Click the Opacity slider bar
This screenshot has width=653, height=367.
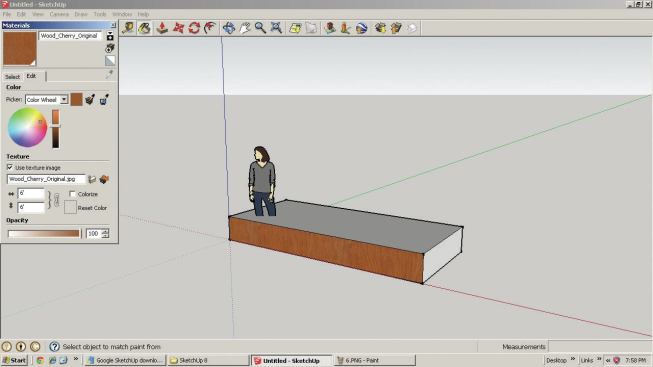point(44,233)
